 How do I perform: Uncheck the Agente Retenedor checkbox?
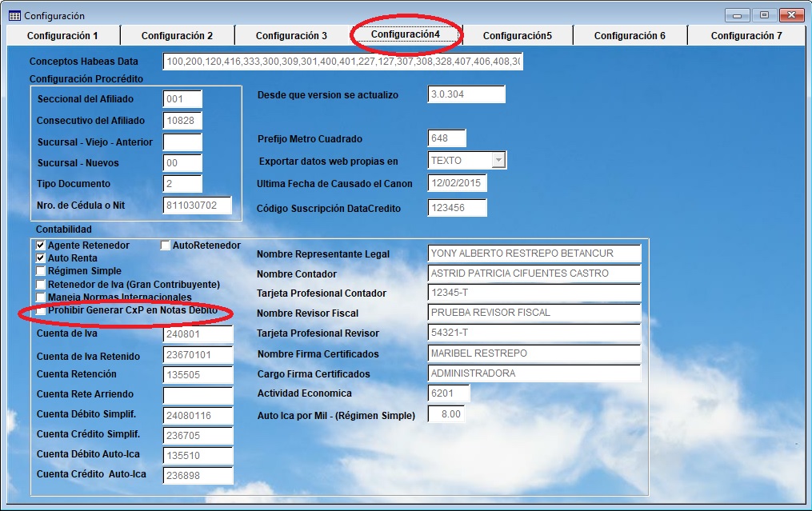click(40, 245)
